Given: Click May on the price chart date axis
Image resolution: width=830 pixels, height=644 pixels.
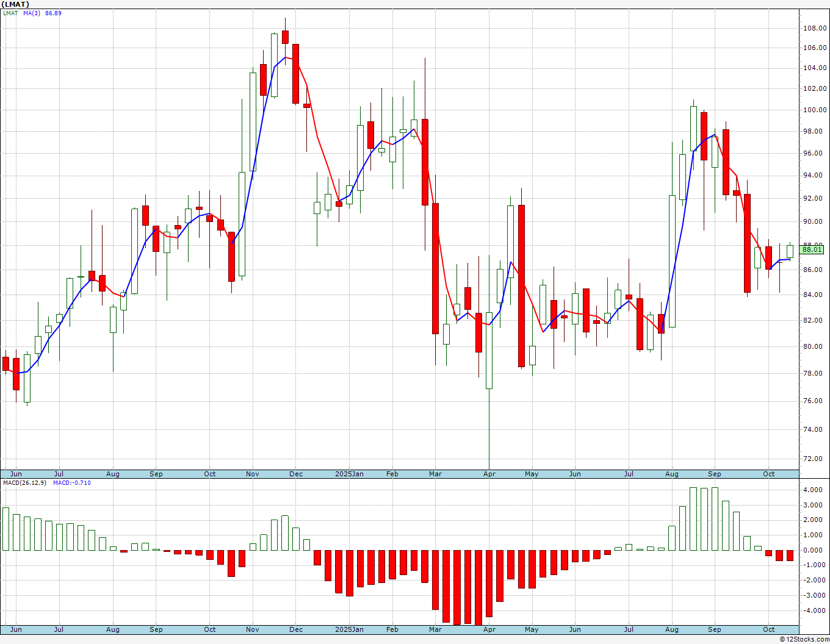Looking at the screenshot, I should (532, 474).
